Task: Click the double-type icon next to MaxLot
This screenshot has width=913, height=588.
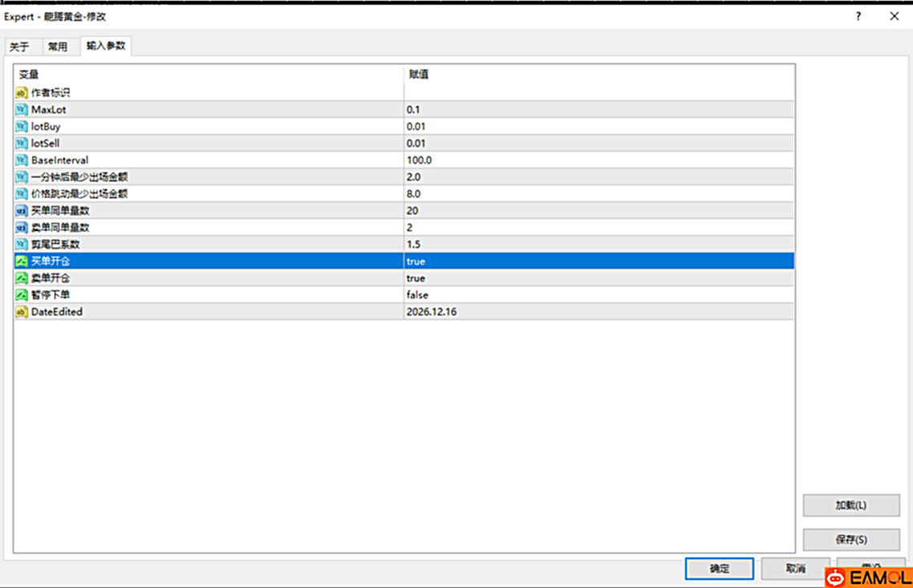Action: [22, 110]
